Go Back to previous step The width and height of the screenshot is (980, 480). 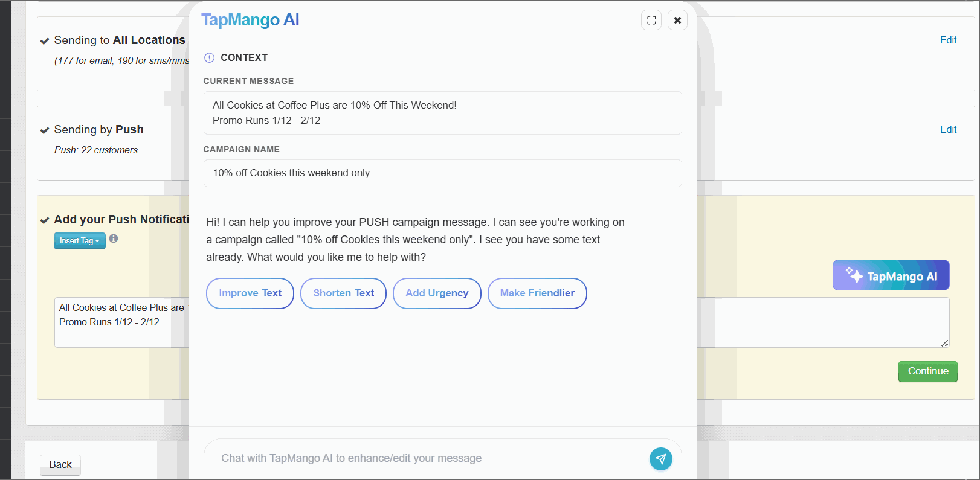60,465
